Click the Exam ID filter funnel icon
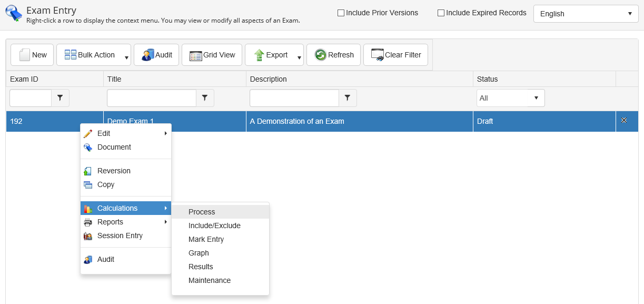Image resolution: width=644 pixels, height=304 pixels. 60,98
